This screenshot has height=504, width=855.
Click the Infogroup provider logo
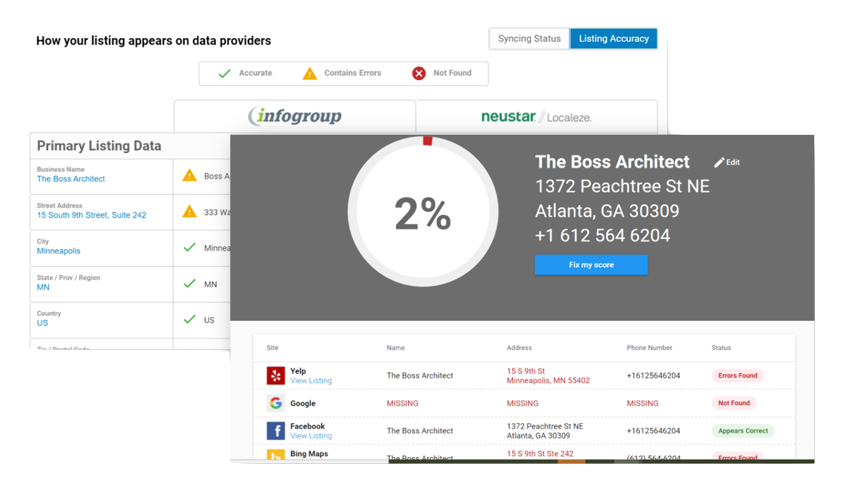(x=295, y=117)
